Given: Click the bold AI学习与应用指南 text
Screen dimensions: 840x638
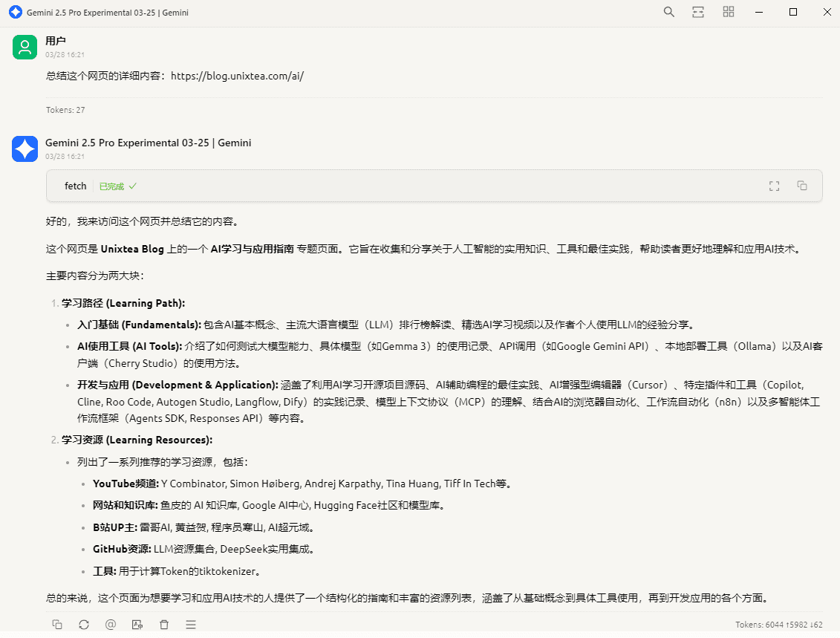Looking at the screenshot, I should (253, 249).
